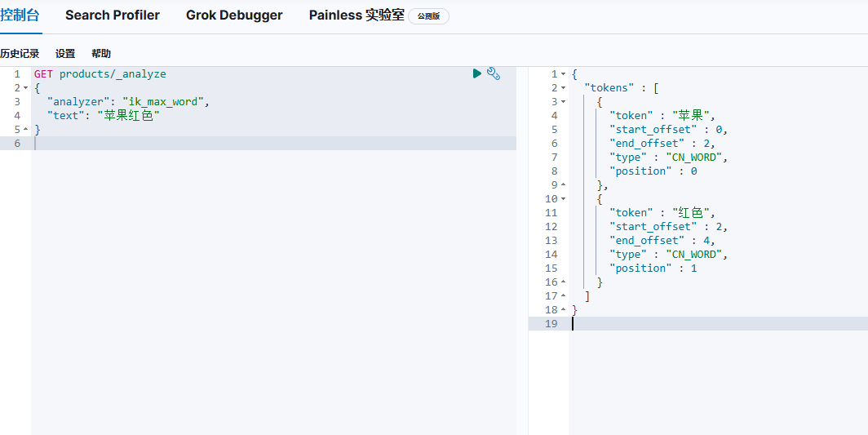Click the "苹果红色" text value in request
Image resolution: width=868 pixels, height=435 pixels.
click(127, 116)
